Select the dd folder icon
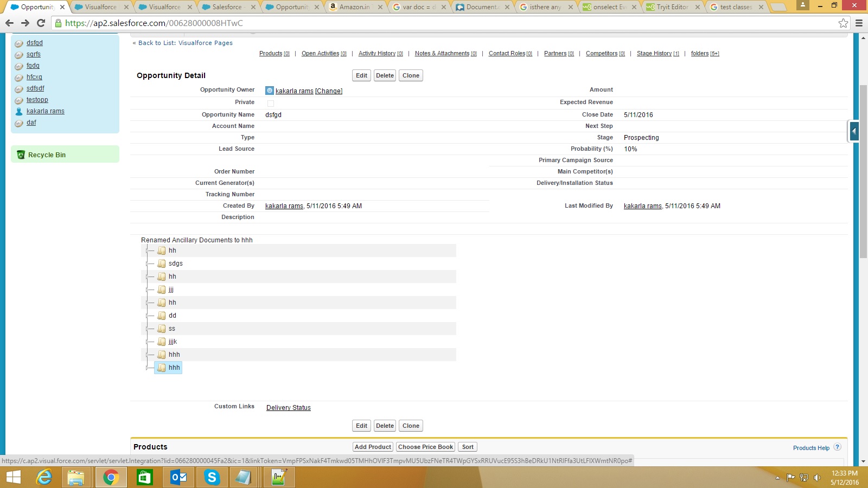This screenshot has height=488, width=868. [x=162, y=316]
